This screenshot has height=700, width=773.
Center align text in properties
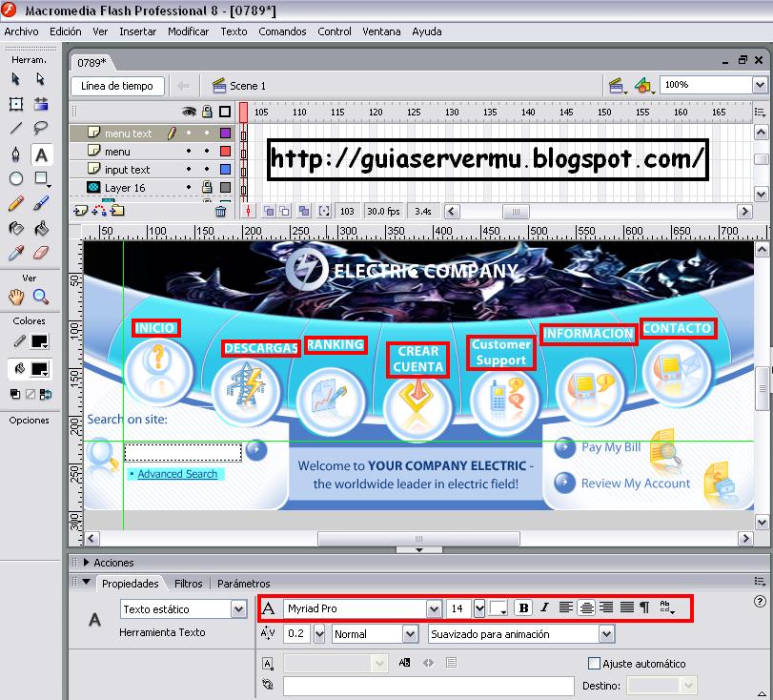(x=586, y=607)
